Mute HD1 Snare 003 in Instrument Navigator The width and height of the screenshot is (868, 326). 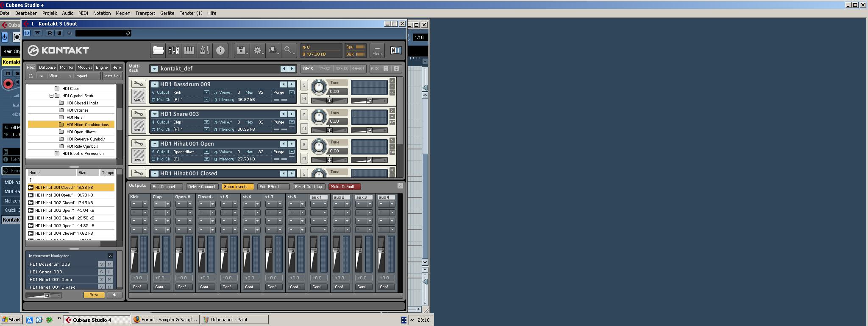pos(109,272)
